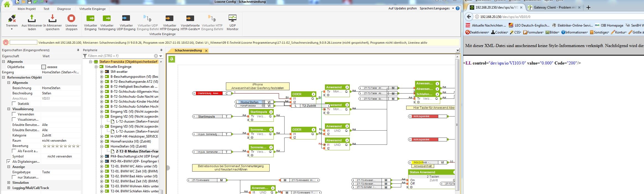The width and height of the screenshot is (644, 194).
Task: Click the browser back button
Action: pyautogui.click(x=469, y=17)
